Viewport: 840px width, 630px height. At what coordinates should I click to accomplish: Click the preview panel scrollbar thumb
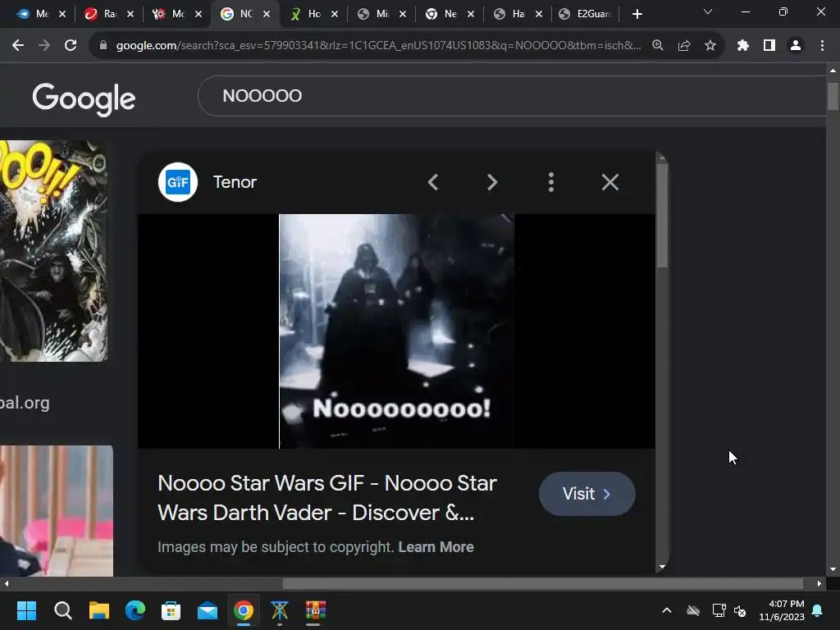(x=662, y=214)
